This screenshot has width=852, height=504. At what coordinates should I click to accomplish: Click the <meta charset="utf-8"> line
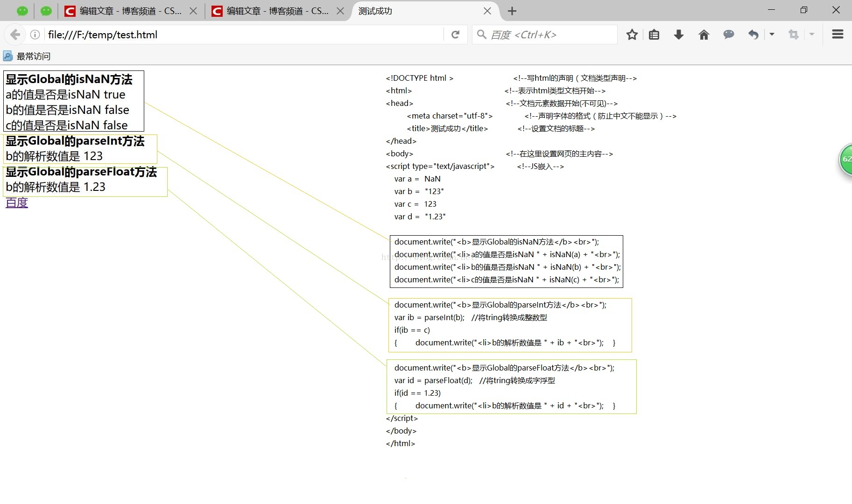(450, 116)
